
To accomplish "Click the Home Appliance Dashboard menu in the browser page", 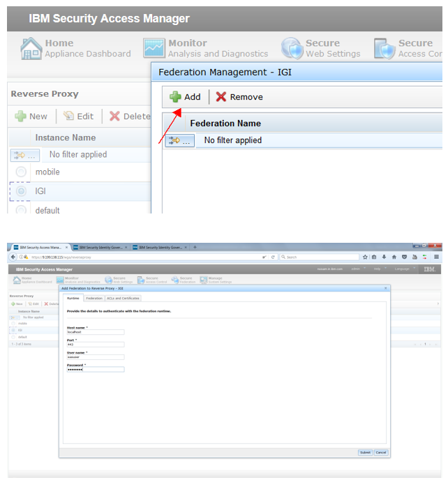I will click(x=33, y=280).
